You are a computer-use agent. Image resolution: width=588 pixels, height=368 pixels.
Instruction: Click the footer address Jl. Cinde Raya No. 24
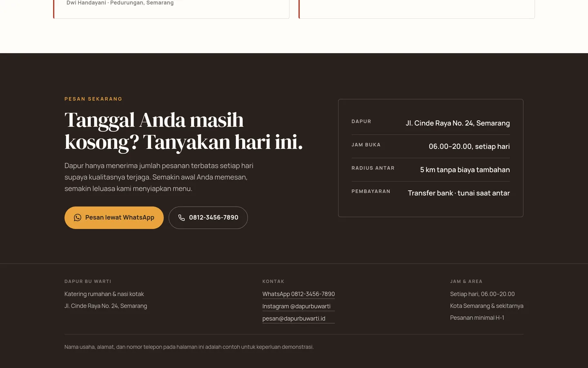click(x=106, y=306)
